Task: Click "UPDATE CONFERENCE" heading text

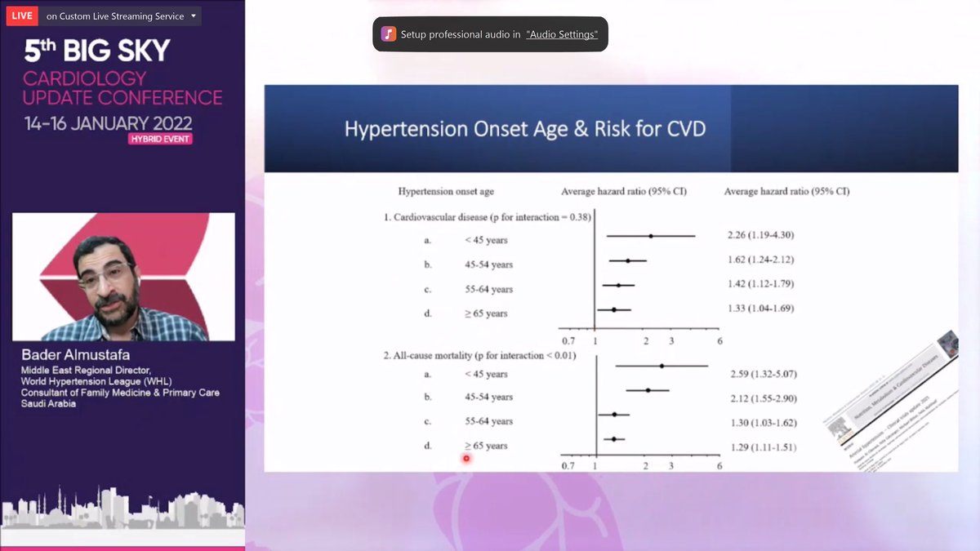Action: click(122, 97)
